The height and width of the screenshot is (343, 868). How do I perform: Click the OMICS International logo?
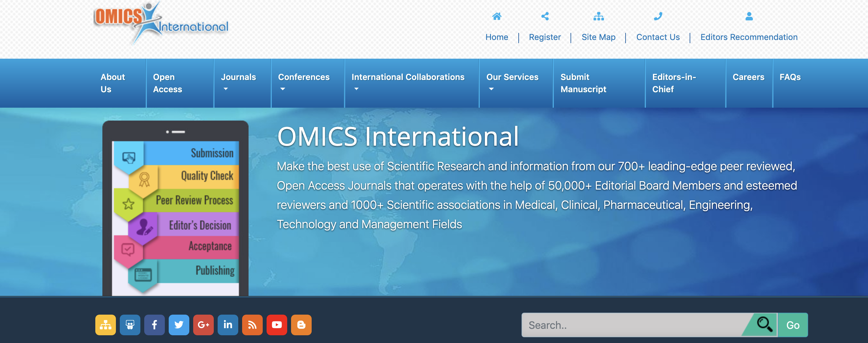tap(161, 23)
